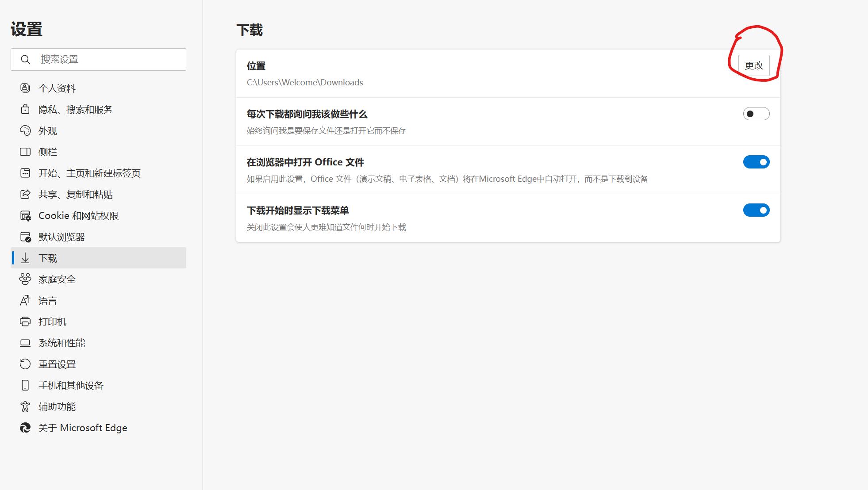868x490 pixels.
Task: Open 家庭安全 settings
Action: point(98,279)
